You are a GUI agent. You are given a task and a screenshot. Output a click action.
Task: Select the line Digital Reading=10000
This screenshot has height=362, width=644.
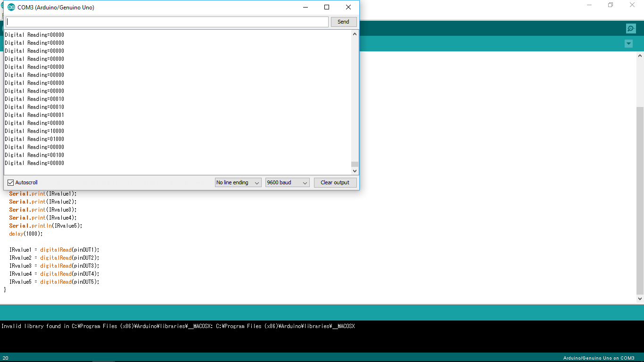click(34, 131)
